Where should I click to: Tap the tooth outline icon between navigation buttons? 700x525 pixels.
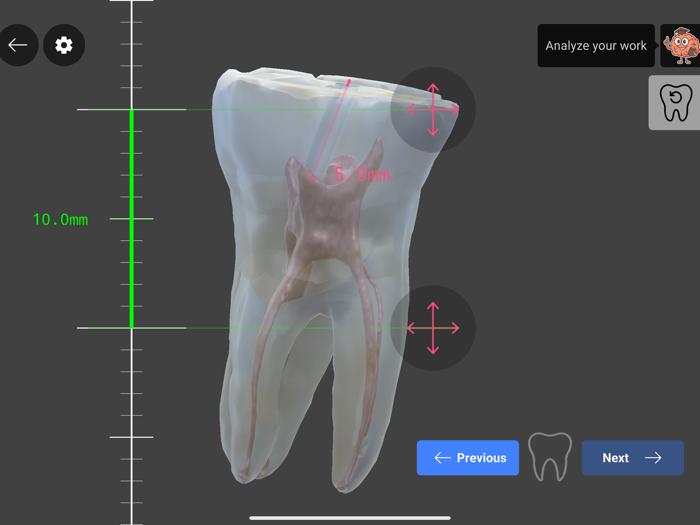550,457
